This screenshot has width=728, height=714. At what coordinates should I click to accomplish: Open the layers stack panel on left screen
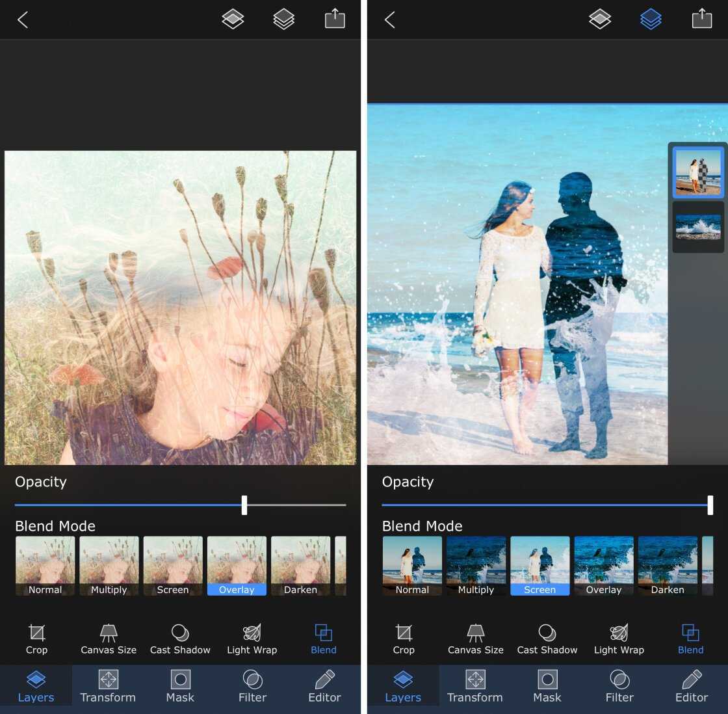(x=283, y=20)
